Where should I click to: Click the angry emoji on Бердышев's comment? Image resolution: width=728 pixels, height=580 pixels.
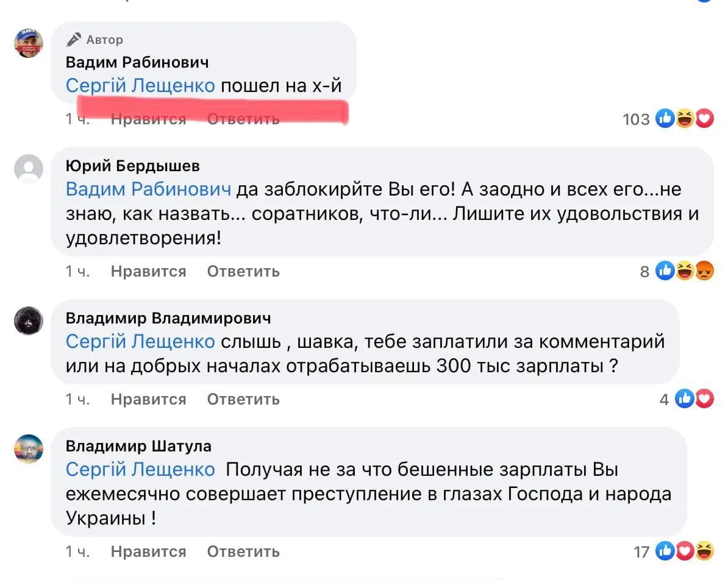(x=704, y=271)
